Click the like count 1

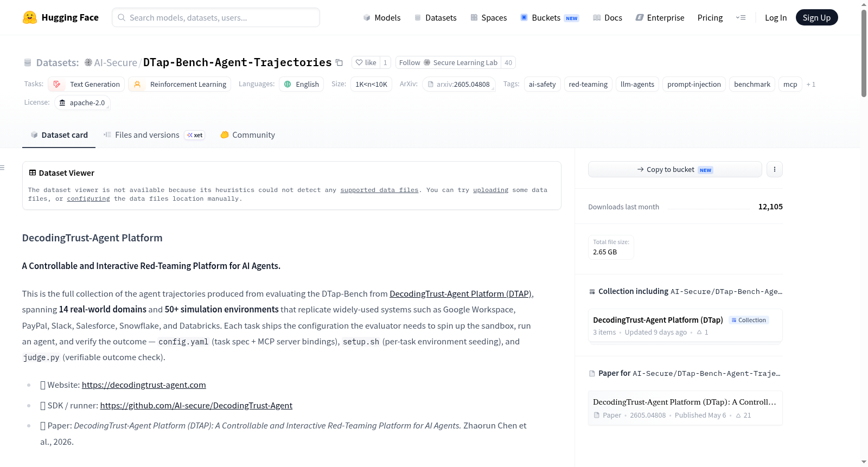(385, 62)
